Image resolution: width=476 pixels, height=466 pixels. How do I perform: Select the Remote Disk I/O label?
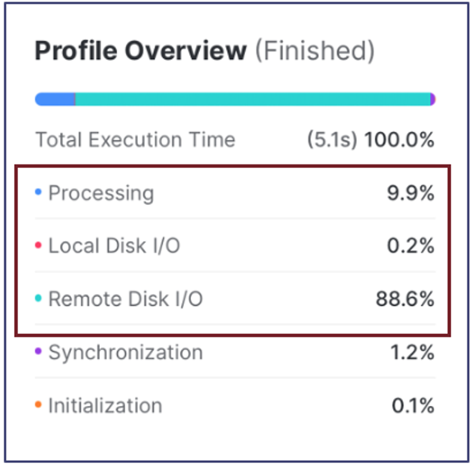[x=126, y=299]
